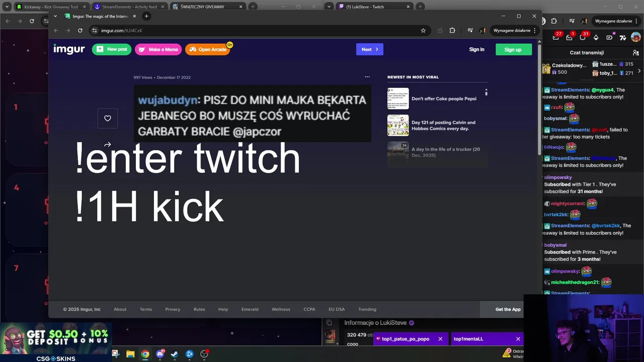Bookmark the Imgur page with star

(423, 30)
